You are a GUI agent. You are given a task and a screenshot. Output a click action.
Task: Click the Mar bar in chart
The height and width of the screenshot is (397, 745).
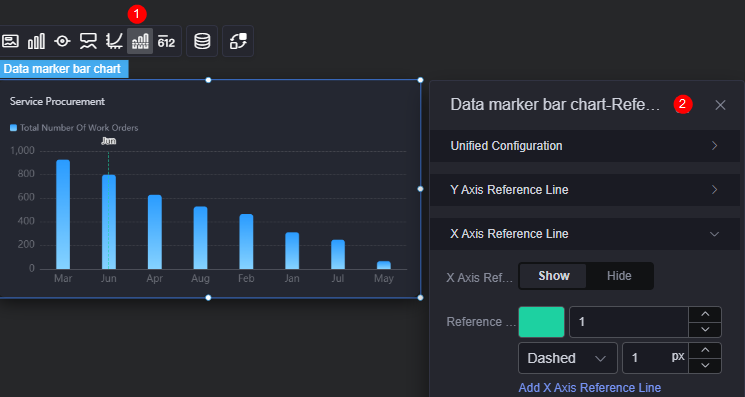tap(63, 215)
